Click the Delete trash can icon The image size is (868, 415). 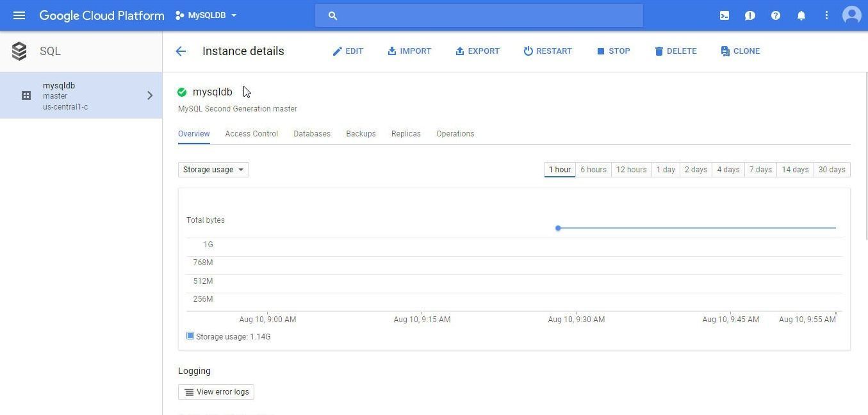[659, 51]
